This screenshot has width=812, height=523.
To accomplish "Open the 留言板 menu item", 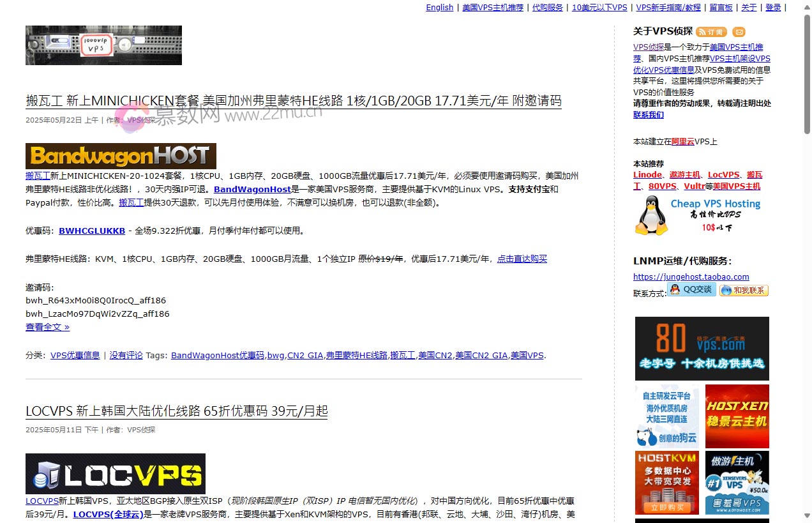I will (721, 8).
